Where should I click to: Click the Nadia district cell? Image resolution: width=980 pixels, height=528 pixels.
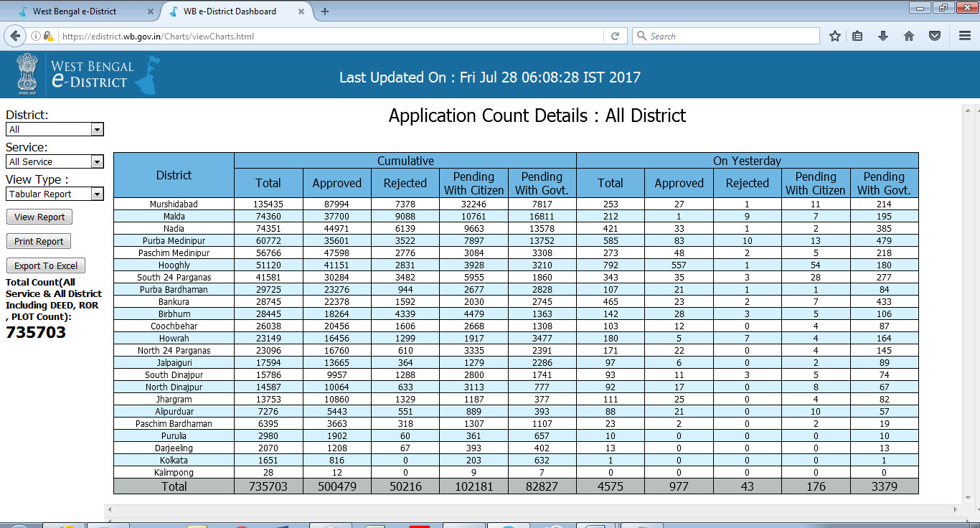pyautogui.click(x=174, y=229)
